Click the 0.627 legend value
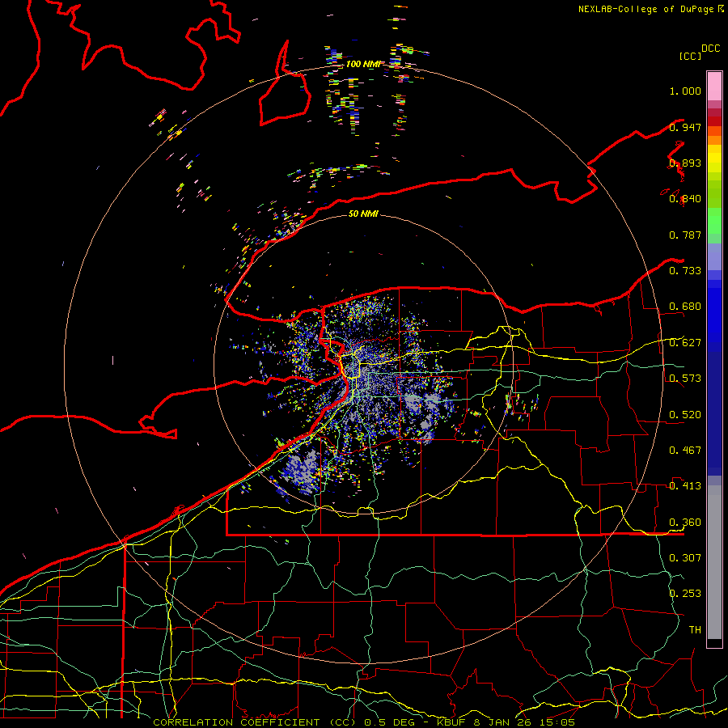 pyautogui.click(x=685, y=343)
